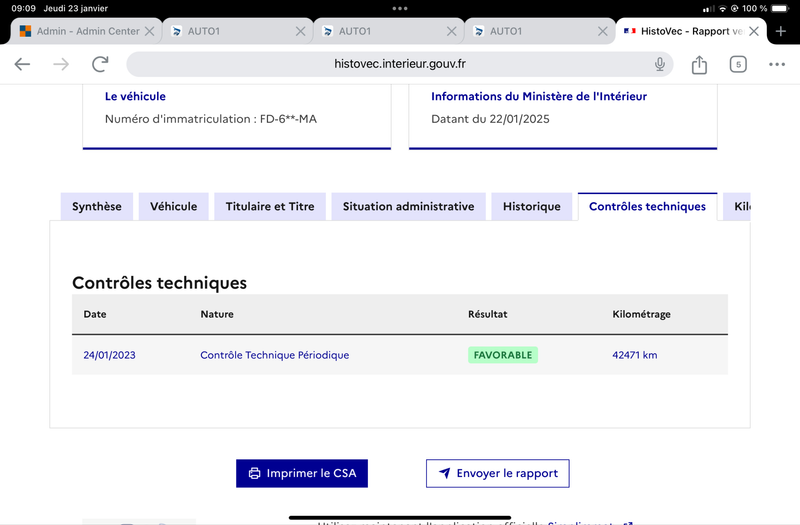Screen dimensions: 800x525
Task: Select the Contrôles techniques tab
Action: (x=647, y=207)
